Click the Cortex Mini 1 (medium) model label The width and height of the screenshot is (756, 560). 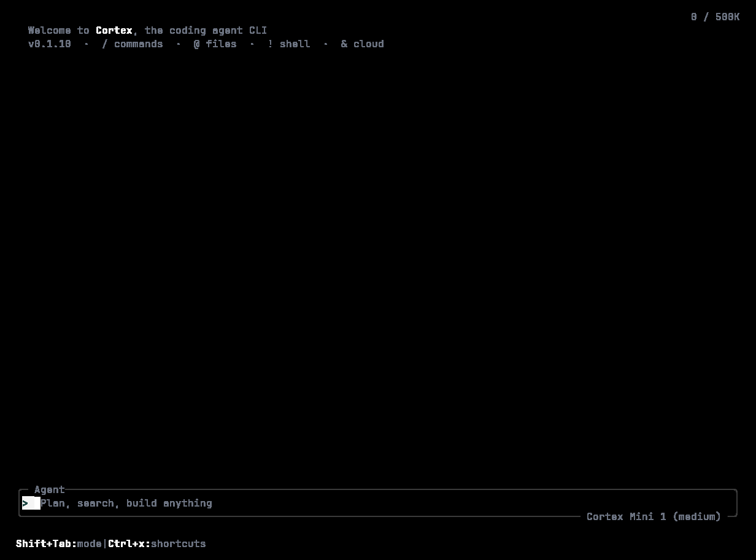click(x=654, y=516)
